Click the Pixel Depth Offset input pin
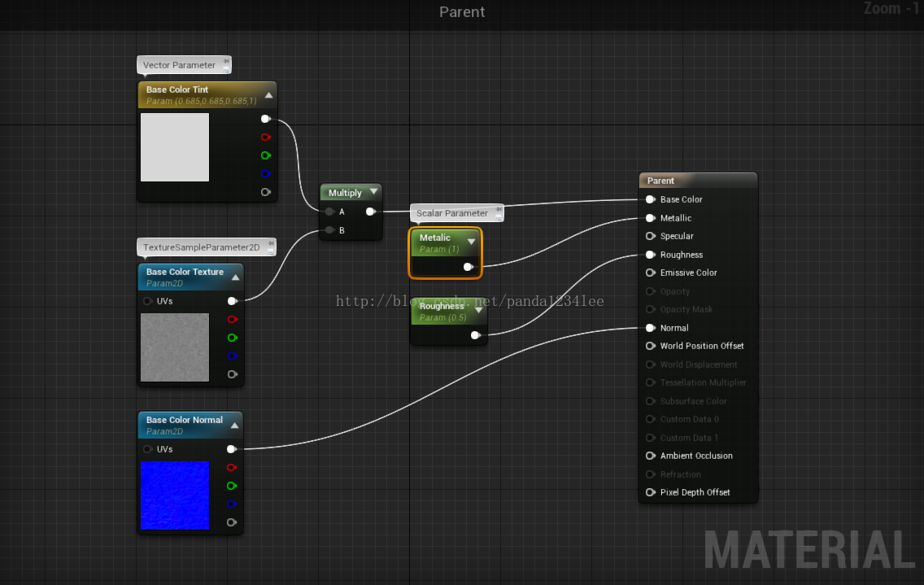The width and height of the screenshot is (924, 585). click(x=651, y=492)
